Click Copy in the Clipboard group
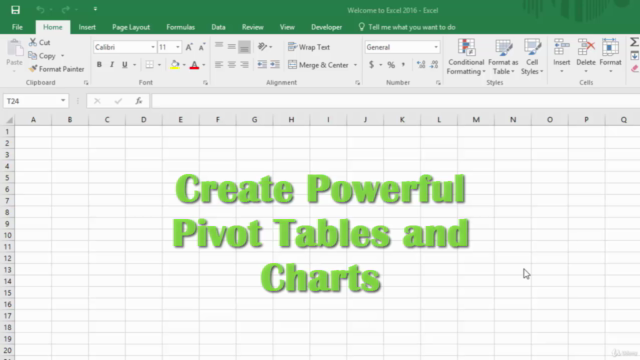Screen dimensions: 640x360 [42, 56]
